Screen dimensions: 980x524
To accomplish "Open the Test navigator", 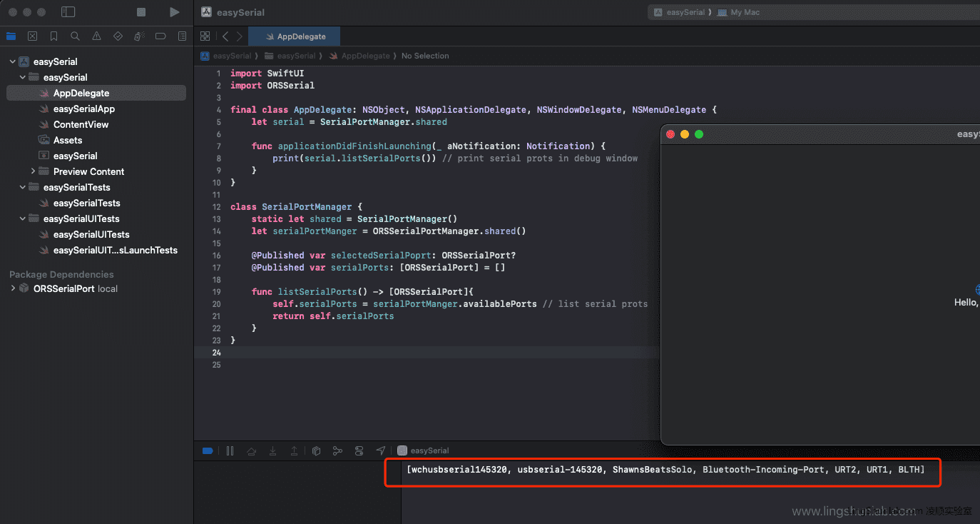I will [118, 36].
